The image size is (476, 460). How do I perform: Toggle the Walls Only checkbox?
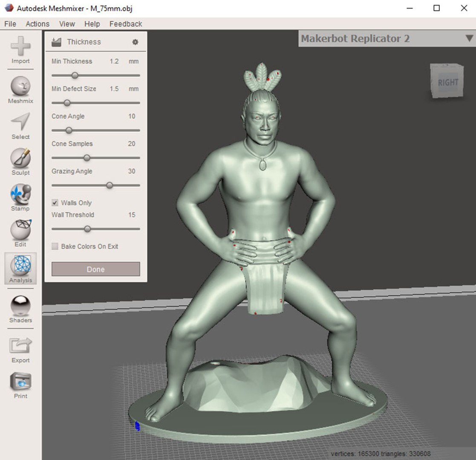tap(55, 203)
